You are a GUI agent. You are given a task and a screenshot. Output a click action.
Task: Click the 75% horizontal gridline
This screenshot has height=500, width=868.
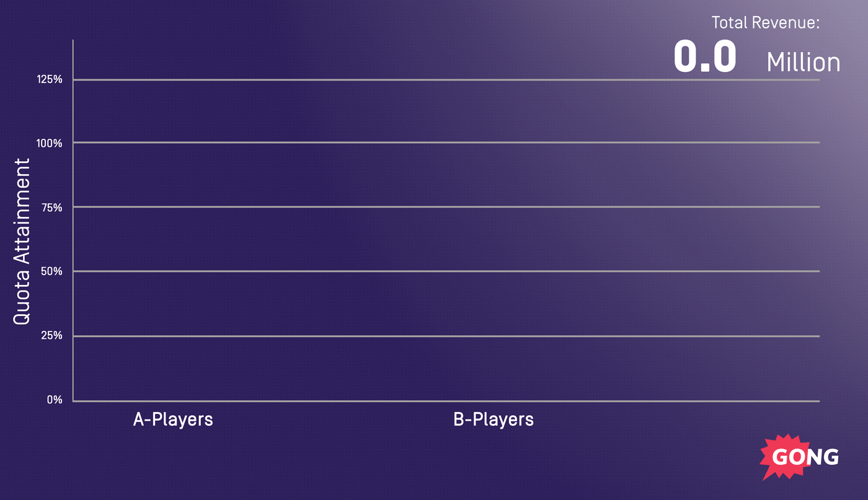446,207
